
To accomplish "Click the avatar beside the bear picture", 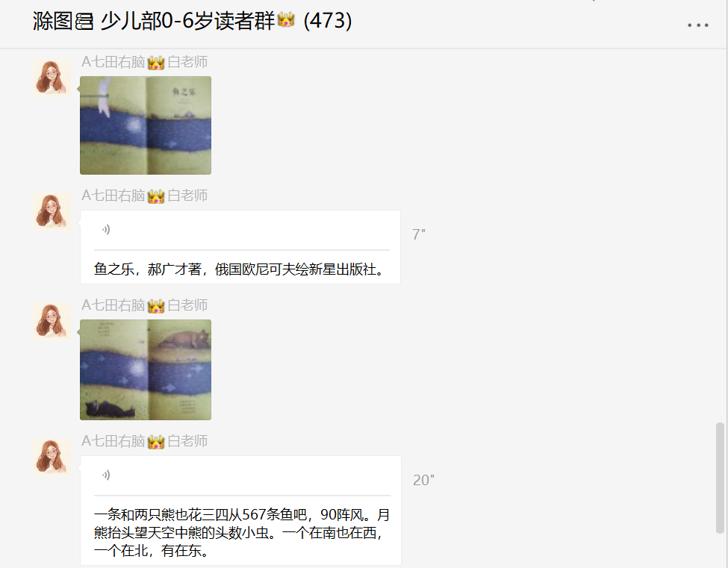I will (52, 321).
